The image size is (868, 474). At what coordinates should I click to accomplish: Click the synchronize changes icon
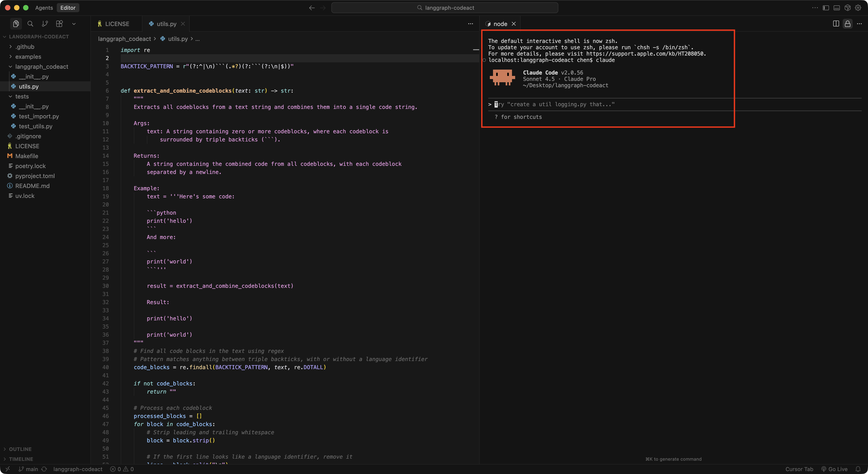(x=44, y=469)
